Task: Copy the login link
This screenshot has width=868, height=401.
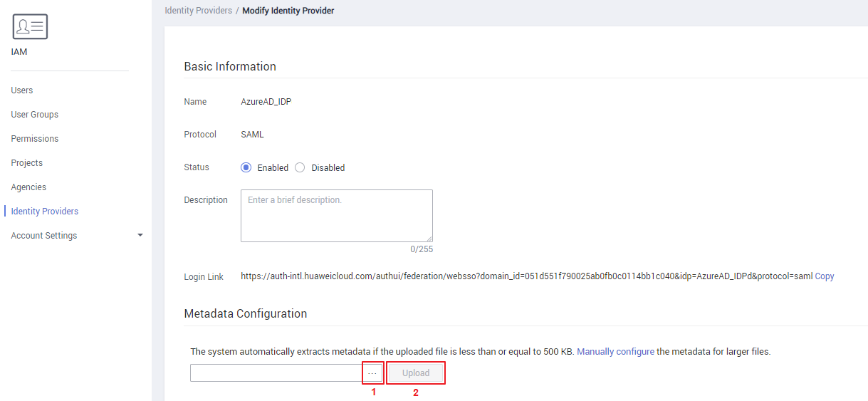Action: [x=825, y=276]
